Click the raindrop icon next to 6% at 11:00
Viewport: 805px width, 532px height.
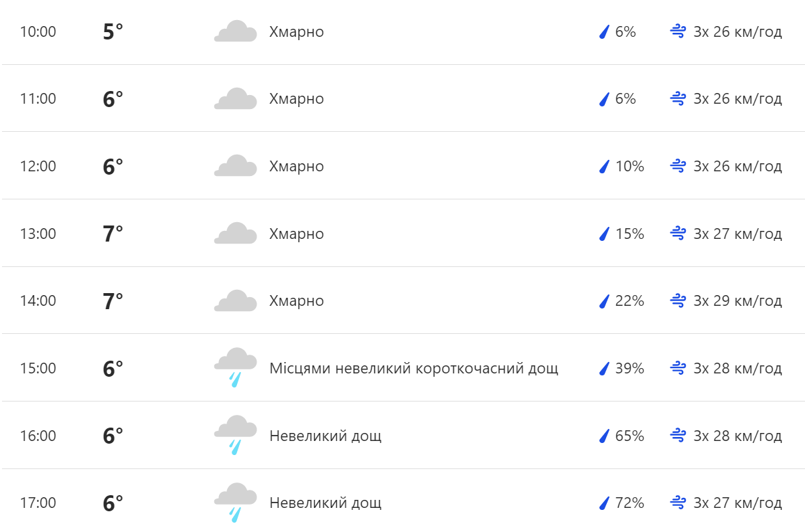click(604, 99)
